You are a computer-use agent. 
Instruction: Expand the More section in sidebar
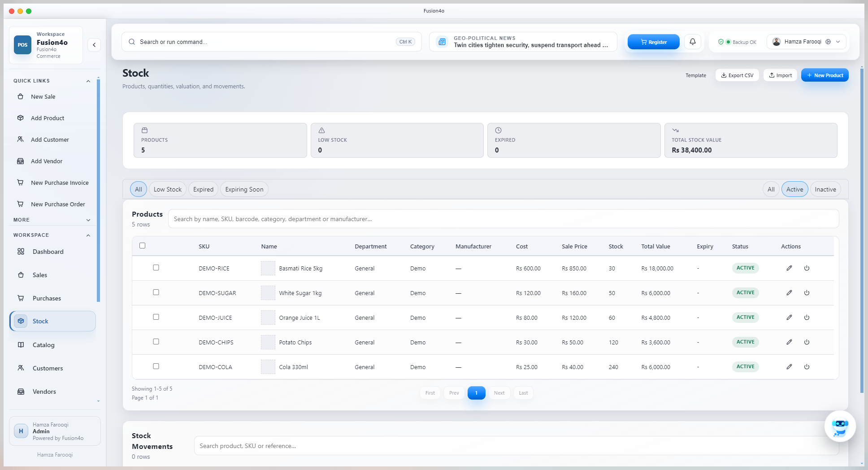88,220
